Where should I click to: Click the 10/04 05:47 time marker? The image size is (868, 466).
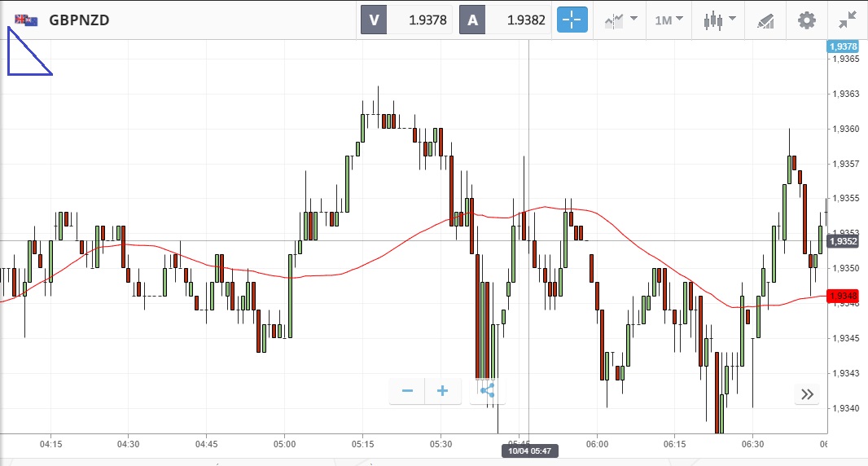tap(529, 451)
